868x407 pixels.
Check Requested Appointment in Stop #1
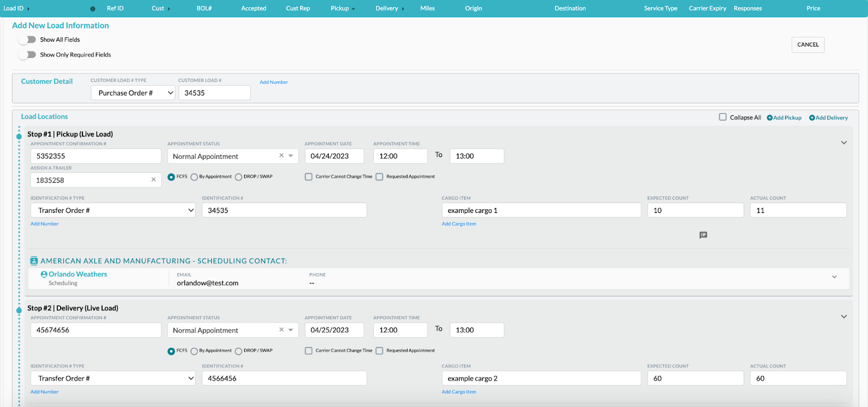point(379,177)
